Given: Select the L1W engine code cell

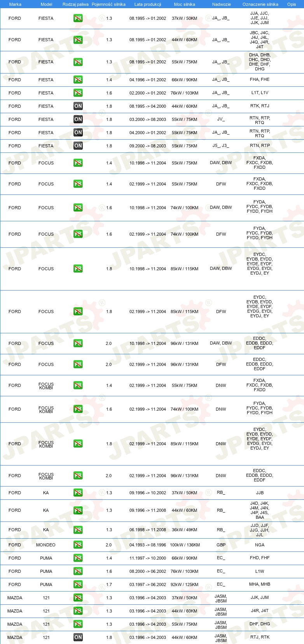Looking at the screenshot, I should point(260,571).
